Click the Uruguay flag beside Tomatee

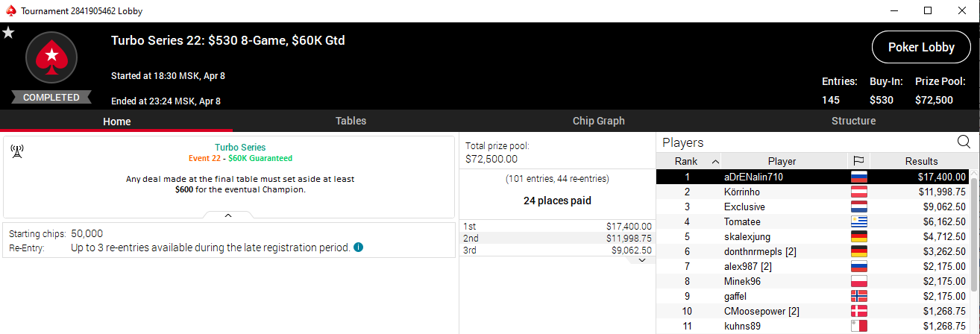(x=858, y=221)
